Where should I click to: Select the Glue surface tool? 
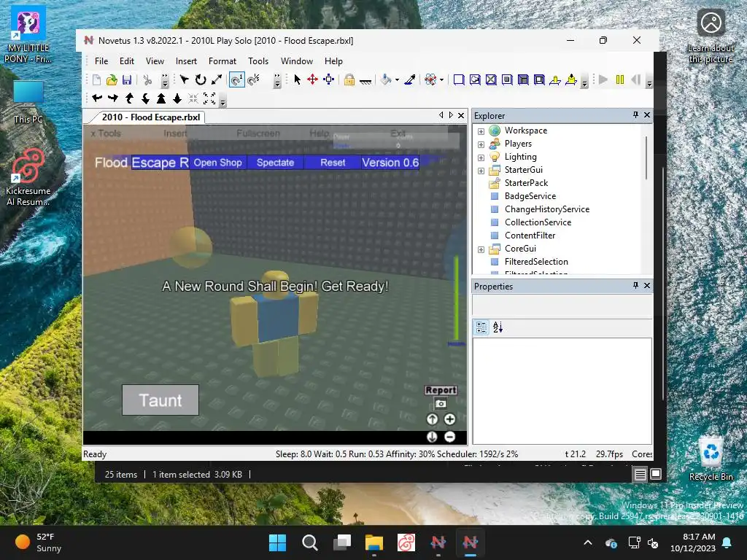[475, 79]
